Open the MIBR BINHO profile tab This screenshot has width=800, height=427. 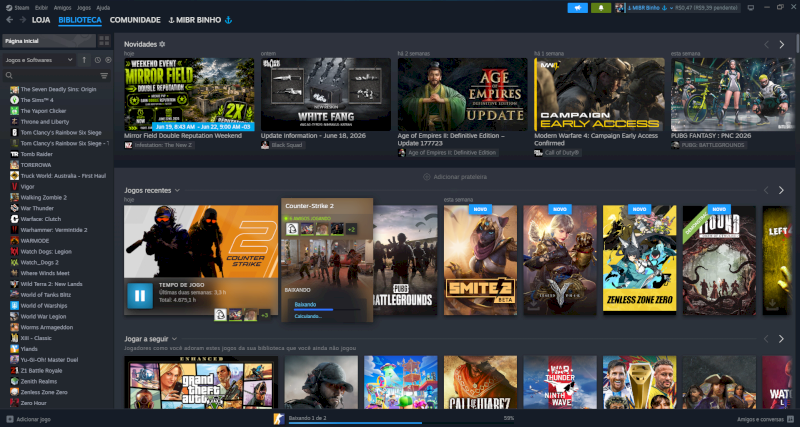[x=200, y=20]
